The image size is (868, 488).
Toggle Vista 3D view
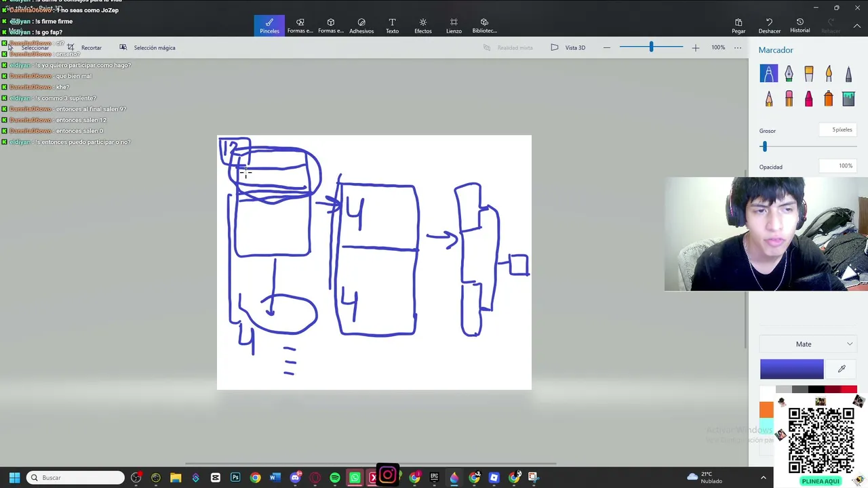click(568, 47)
